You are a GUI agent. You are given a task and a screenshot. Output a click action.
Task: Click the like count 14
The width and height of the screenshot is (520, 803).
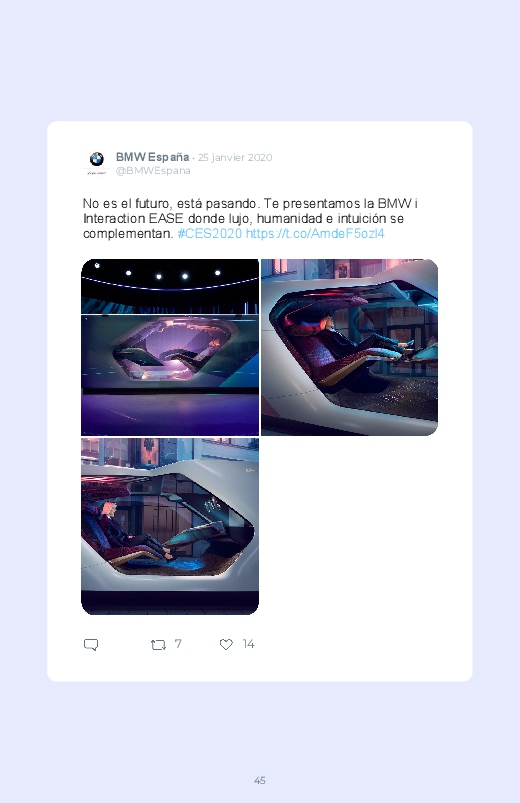click(x=248, y=644)
